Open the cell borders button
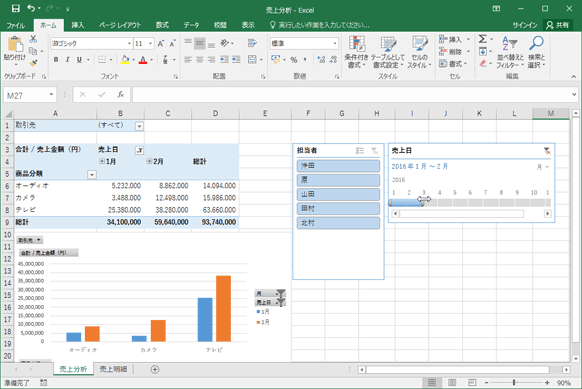The image size is (582, 389). (x=102, y=59)
